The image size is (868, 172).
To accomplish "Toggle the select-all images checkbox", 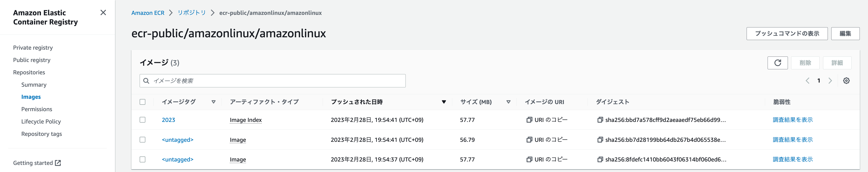I will click(x=143, y=102).
